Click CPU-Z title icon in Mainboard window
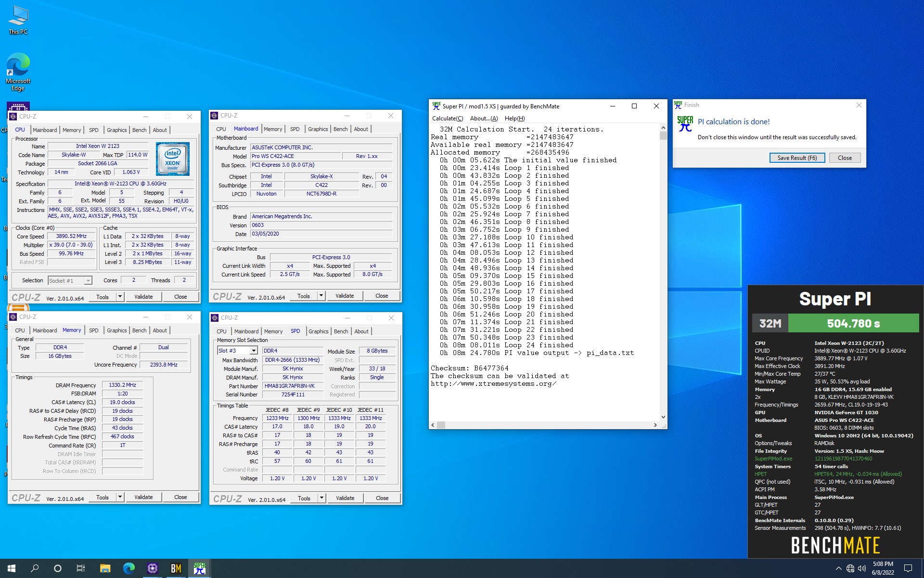The image size is (924, 578). 214,116
